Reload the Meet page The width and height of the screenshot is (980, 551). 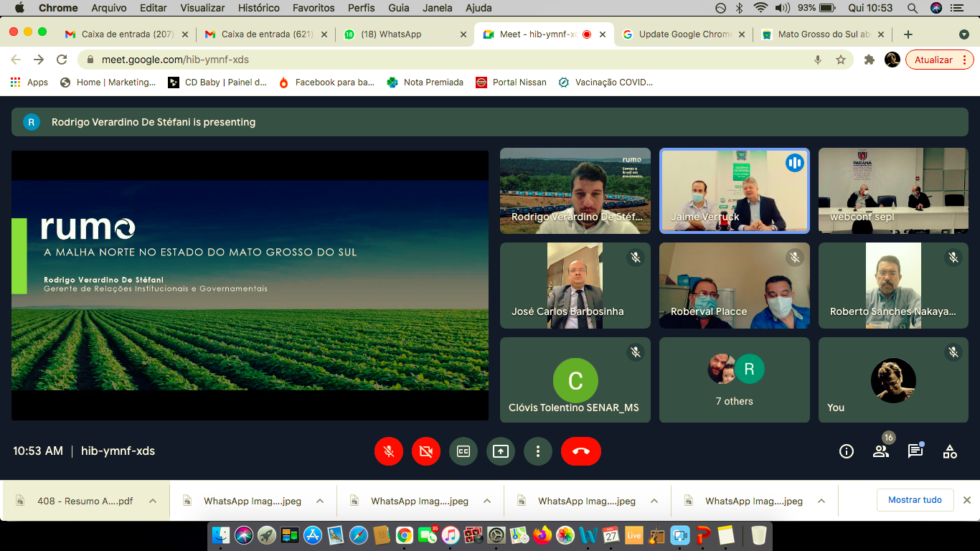(x=62, y=60)
